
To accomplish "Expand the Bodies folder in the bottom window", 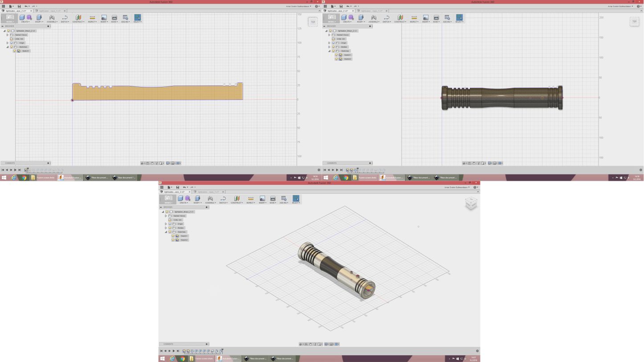I will coord(166,228).
